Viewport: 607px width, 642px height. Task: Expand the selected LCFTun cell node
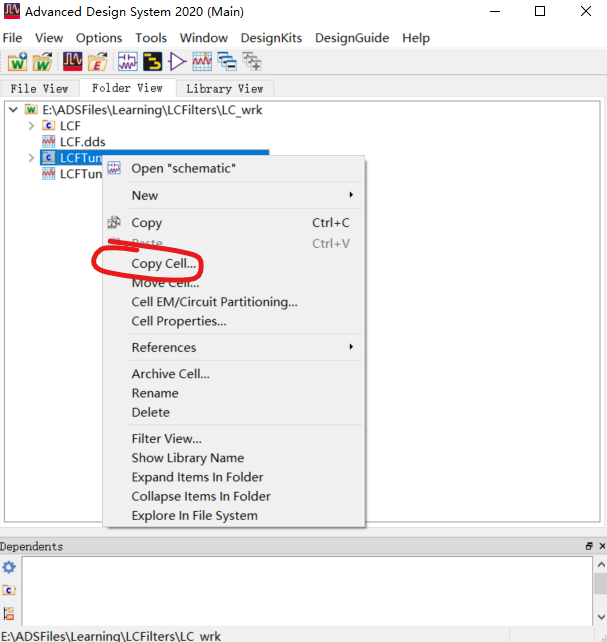coord(31,158)
